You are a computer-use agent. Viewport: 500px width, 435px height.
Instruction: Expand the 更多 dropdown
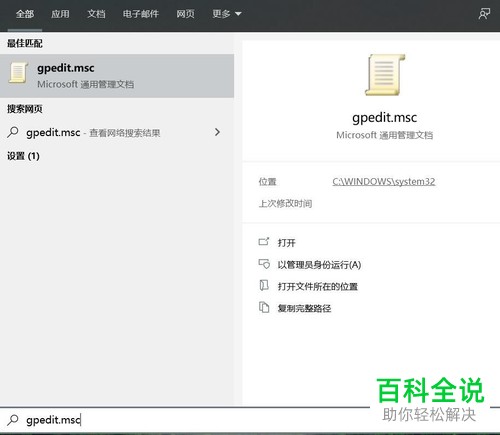[227, 14]
